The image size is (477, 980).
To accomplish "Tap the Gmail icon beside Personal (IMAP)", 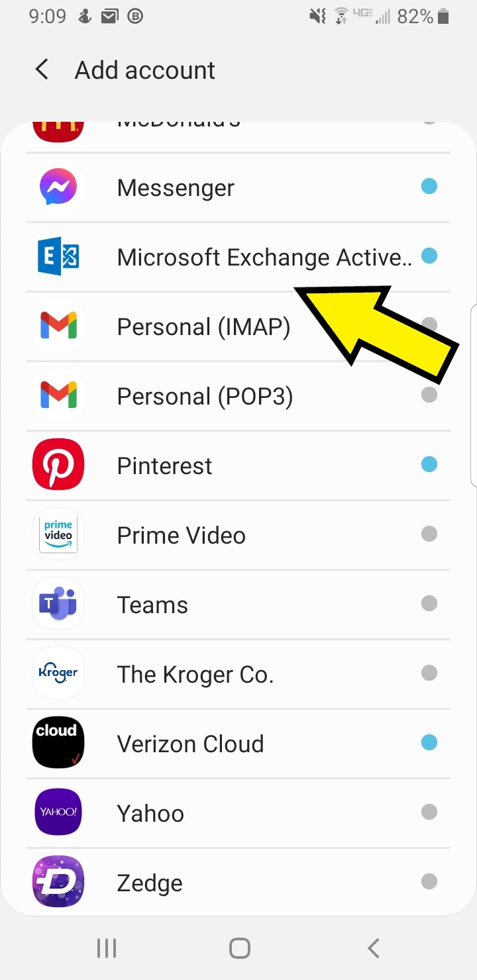I will (58, 326).
